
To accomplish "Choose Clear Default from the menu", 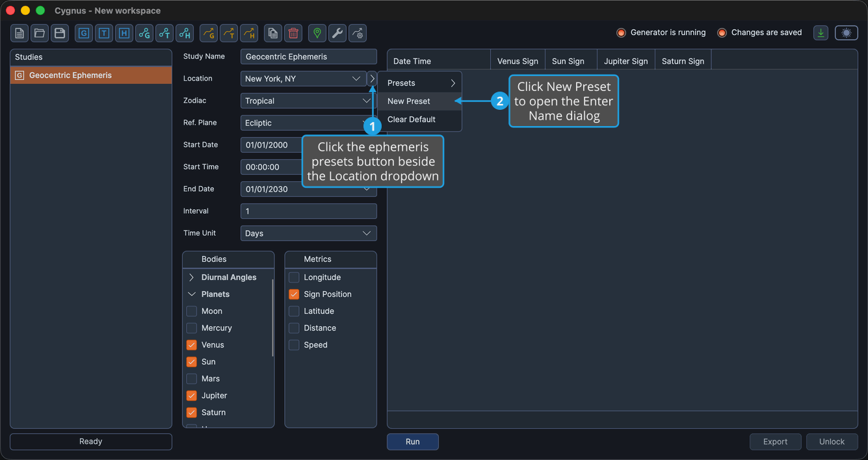I will click(420, 120).
